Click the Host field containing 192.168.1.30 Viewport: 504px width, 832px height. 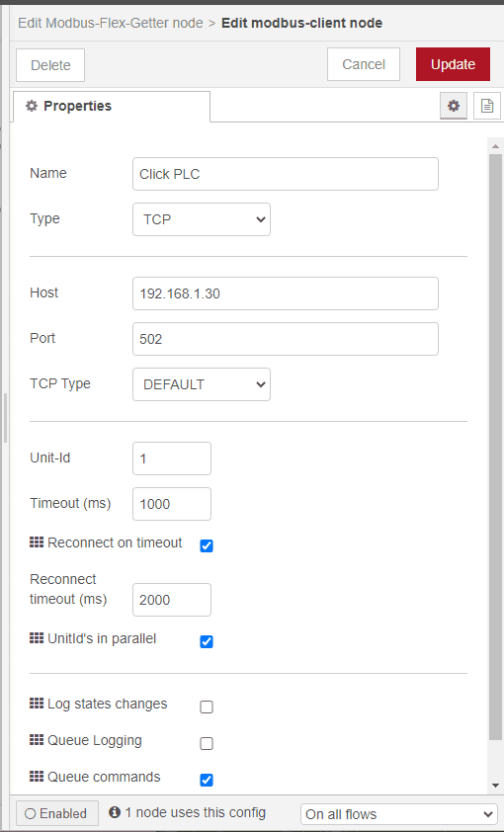pyautogui.click(x=286, y=293)
